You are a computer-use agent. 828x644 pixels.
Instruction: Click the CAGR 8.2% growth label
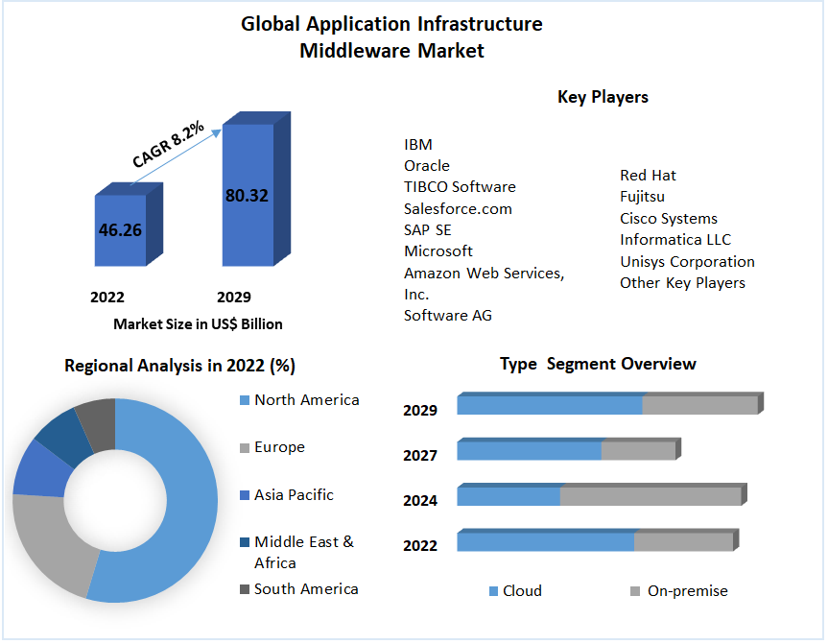tap(168, 144)
